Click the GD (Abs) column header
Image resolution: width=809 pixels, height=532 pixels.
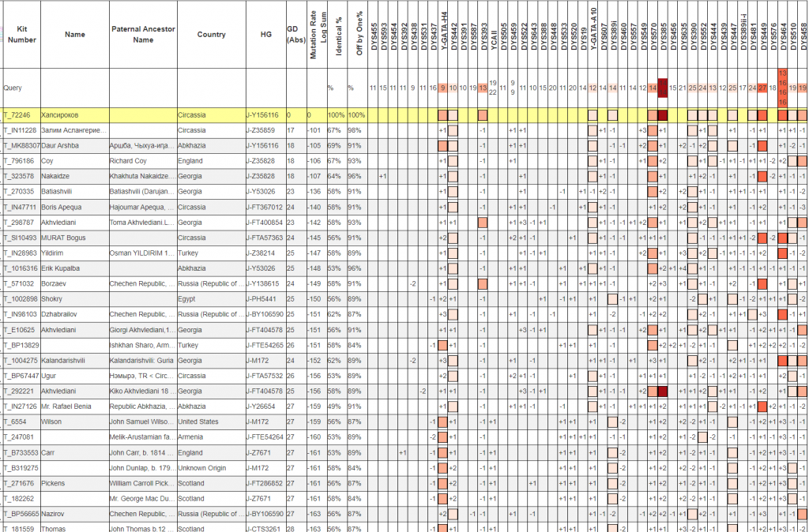296,34
